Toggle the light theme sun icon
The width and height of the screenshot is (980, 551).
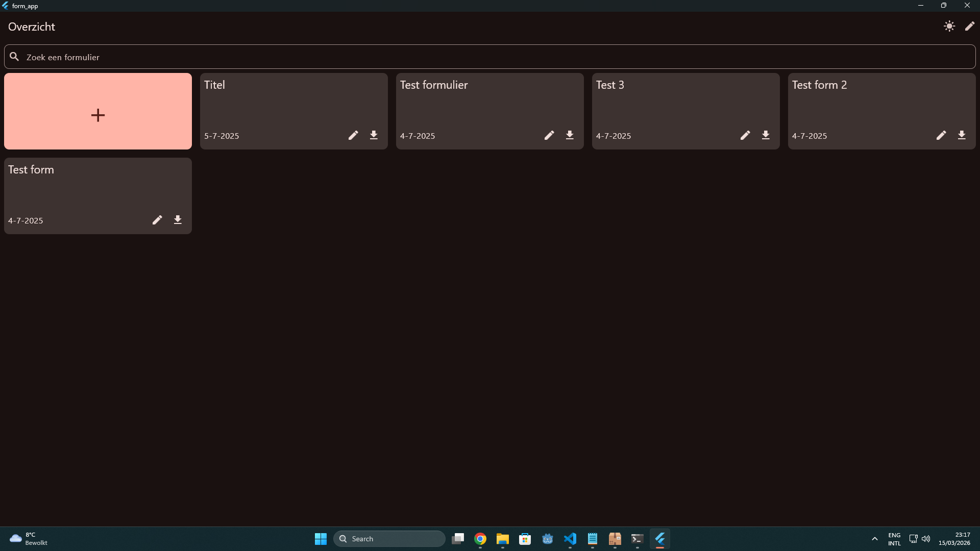point(949,26)
